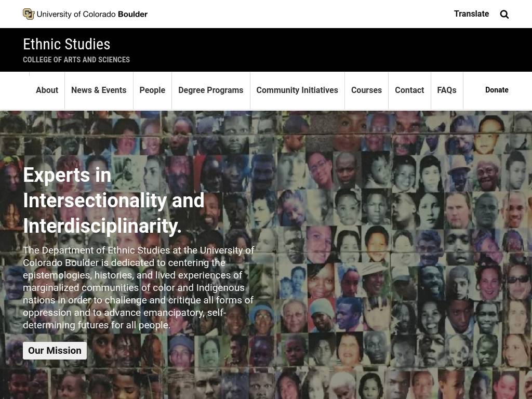This screenshot has width=532, height=399.
Task: Open the Ethnic Studies site title link
Action: (x=66, y=45)
